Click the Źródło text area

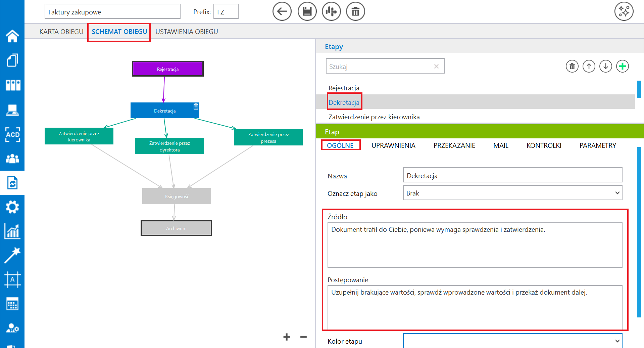click(475, 245)
